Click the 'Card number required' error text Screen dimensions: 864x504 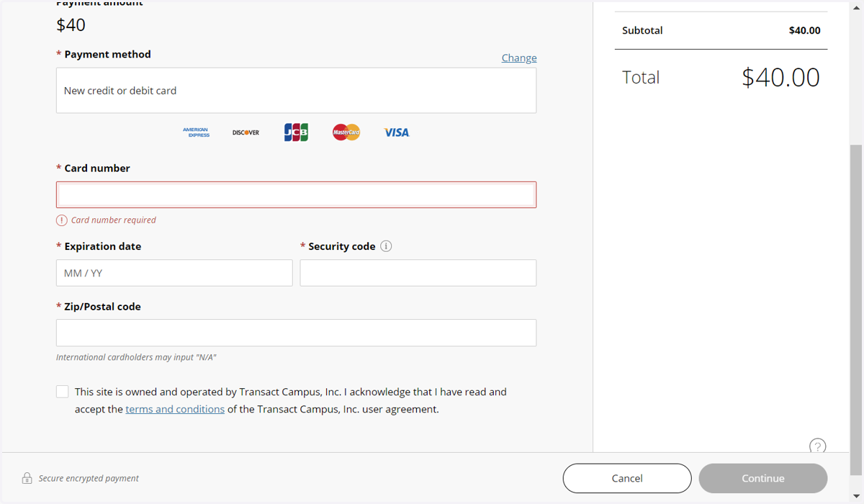coord(114,220)
